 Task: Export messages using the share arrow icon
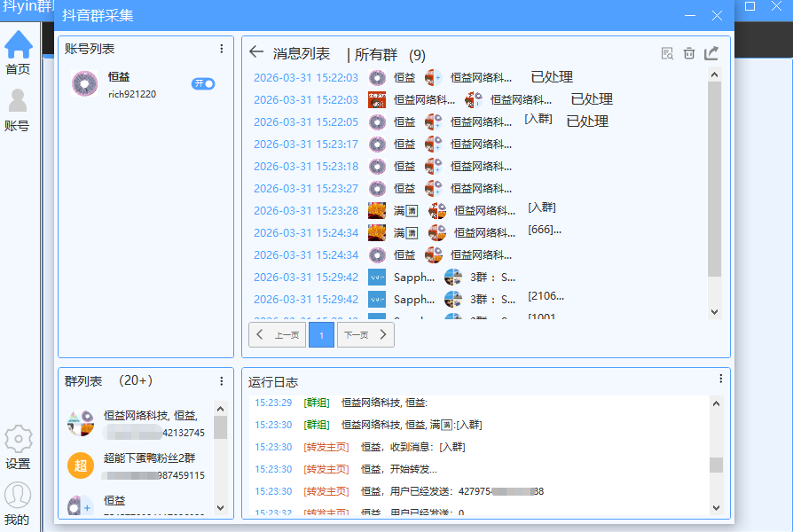coord(711,53)
